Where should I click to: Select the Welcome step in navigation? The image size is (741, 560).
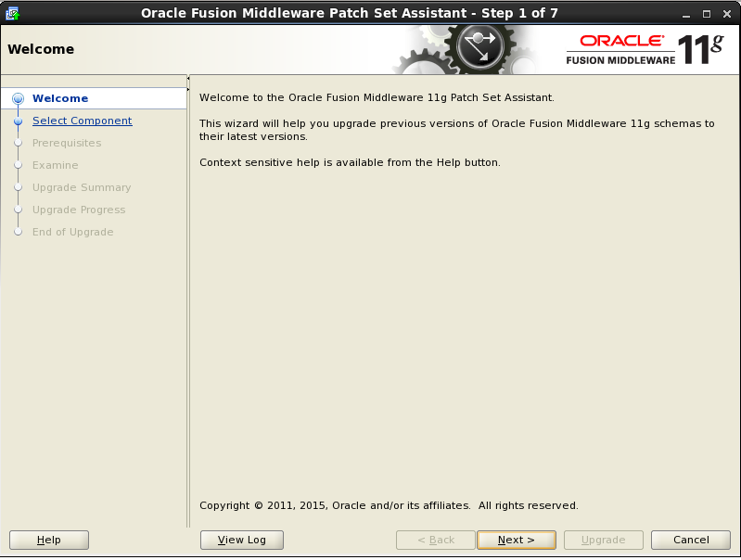(x=60, y=98)
